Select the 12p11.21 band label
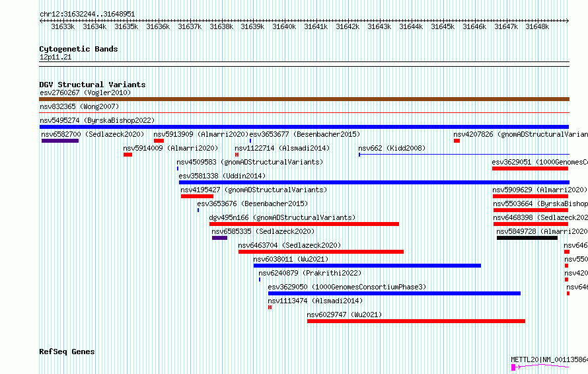This screenshot has width=588, height=374. [55, 57]
